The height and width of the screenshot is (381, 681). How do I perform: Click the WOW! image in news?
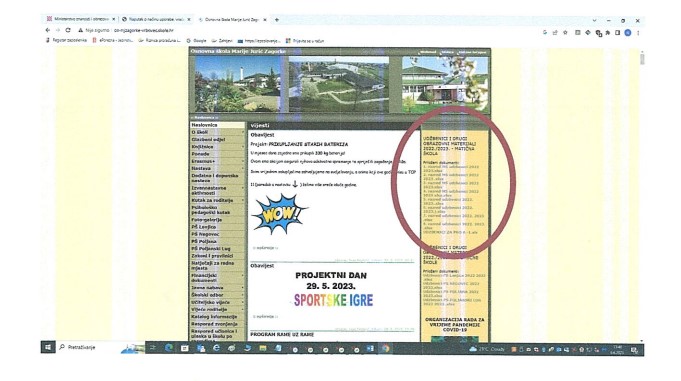pyautogui.click(x=278, y=214)
